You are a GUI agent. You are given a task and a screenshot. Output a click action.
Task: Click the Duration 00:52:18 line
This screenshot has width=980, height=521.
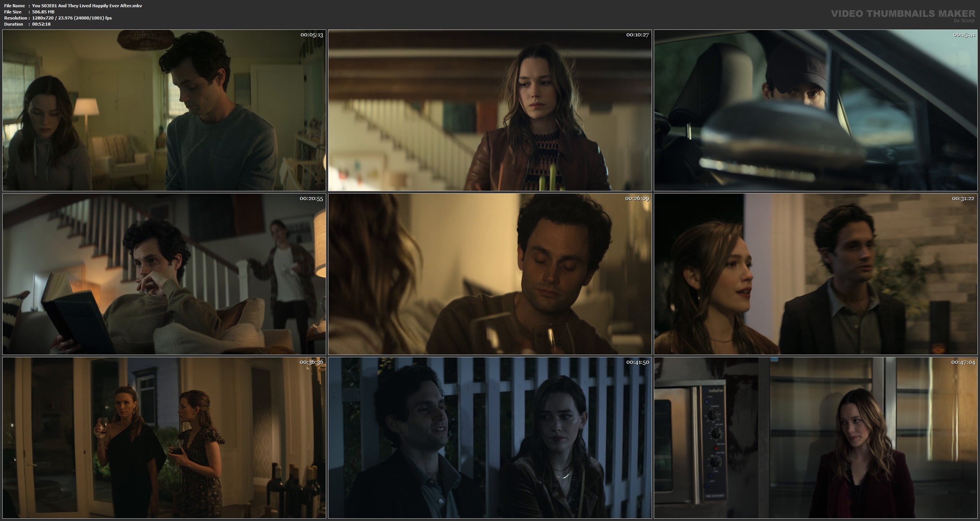coord(41,24)
